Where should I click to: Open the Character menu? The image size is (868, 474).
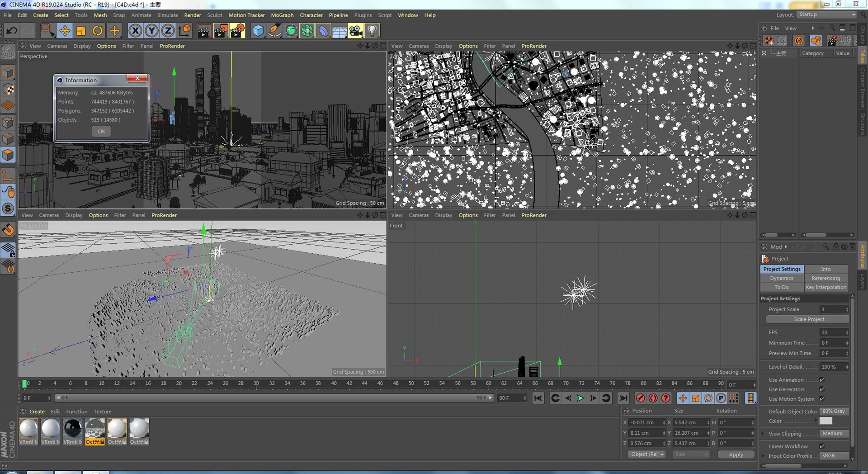point(311,15)
